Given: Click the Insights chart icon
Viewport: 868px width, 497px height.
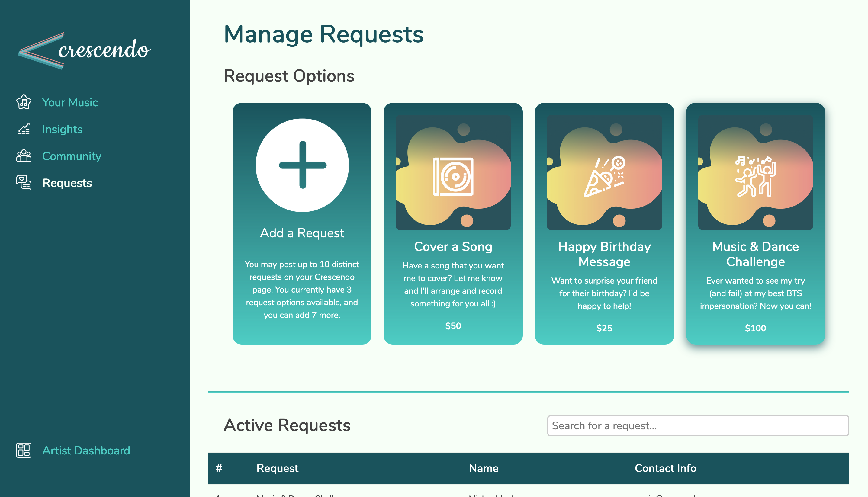Looking at the screenshot, I should pos(24,129).
